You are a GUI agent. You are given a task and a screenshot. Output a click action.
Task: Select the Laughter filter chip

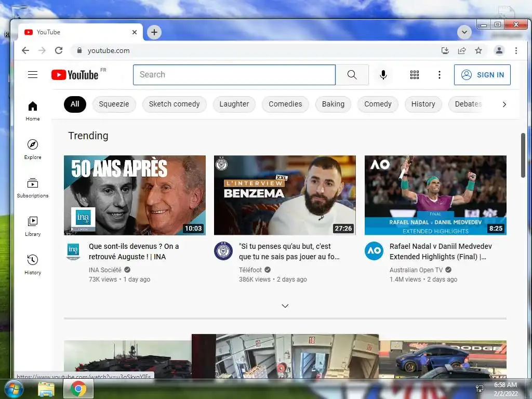click(234, 104)
